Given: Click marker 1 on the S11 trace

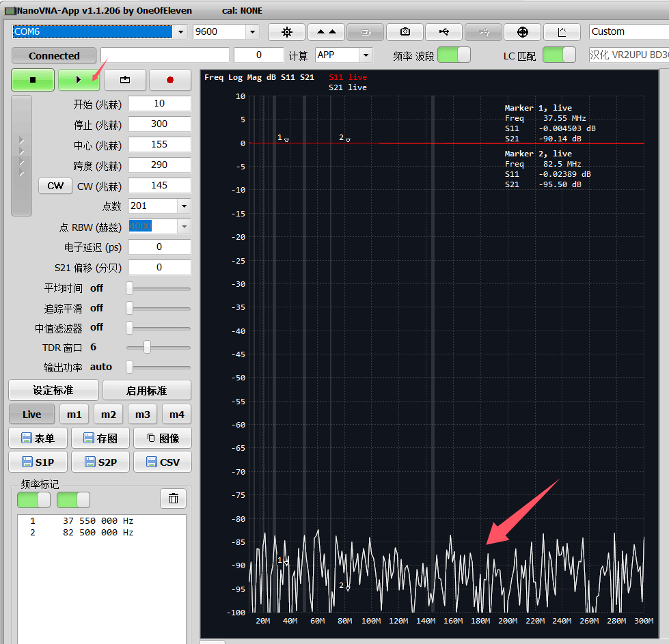Looking at the screenshot, I should 286,140.
